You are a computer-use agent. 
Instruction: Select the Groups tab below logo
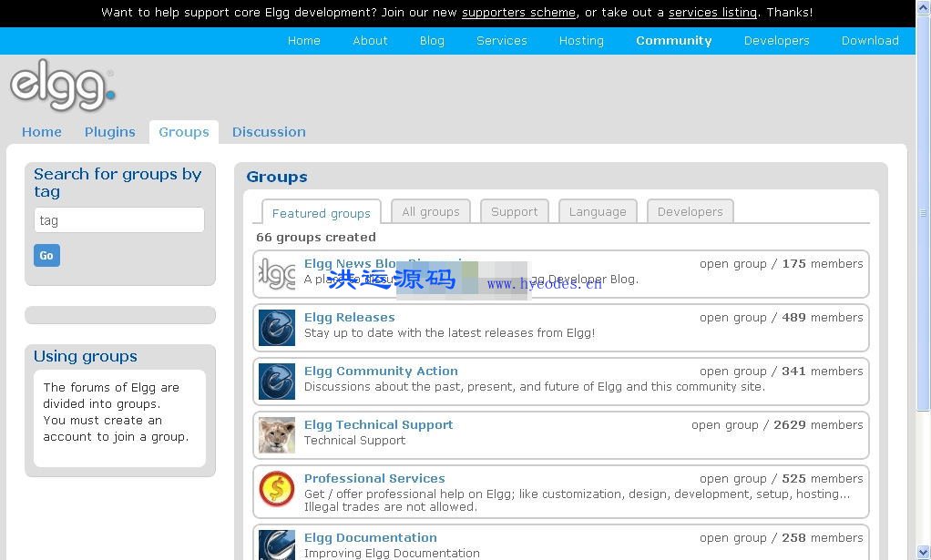pyautogui.click(x=183, y=132)
